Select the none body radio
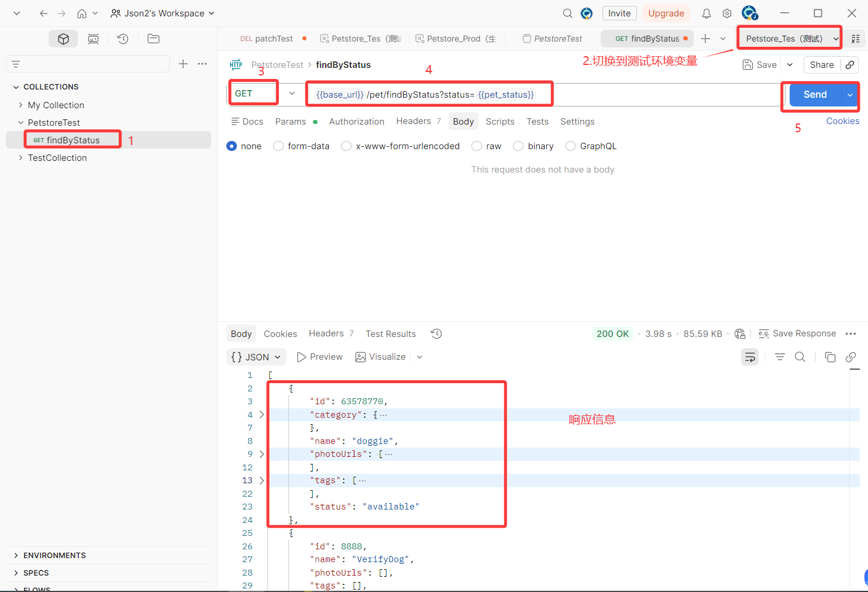The width and height of the screenshot is (868, 592). point(232,146)
